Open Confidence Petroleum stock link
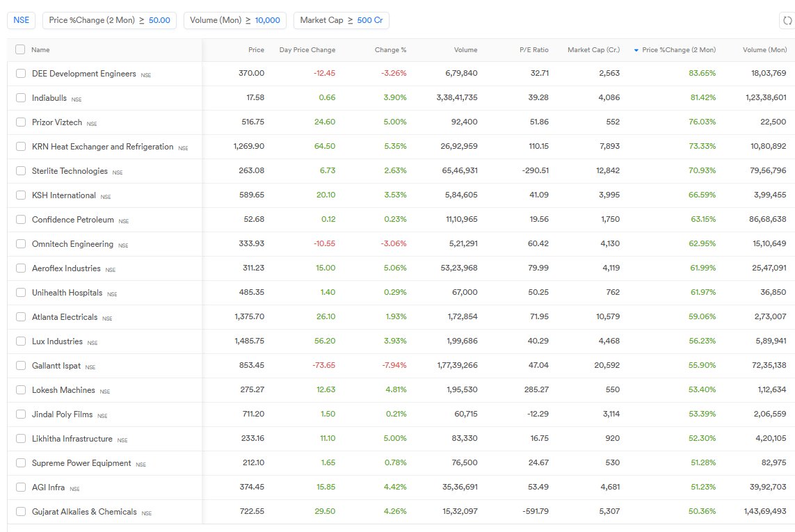 click(x=72, y=220)
